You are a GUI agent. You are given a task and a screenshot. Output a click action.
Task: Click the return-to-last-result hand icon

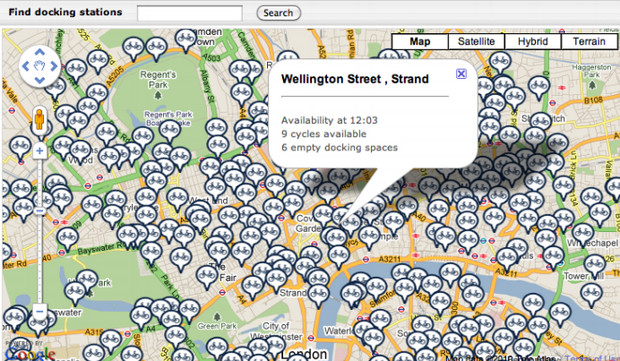tap(40, 66)
